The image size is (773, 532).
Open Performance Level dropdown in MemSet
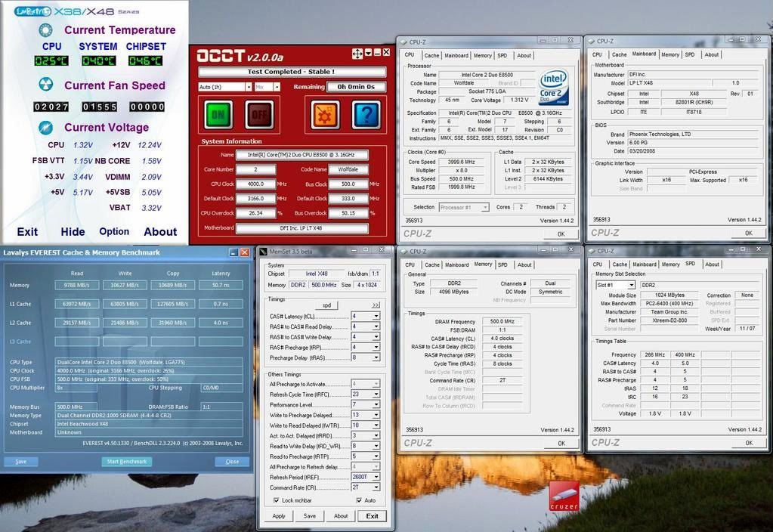[376, 404]
